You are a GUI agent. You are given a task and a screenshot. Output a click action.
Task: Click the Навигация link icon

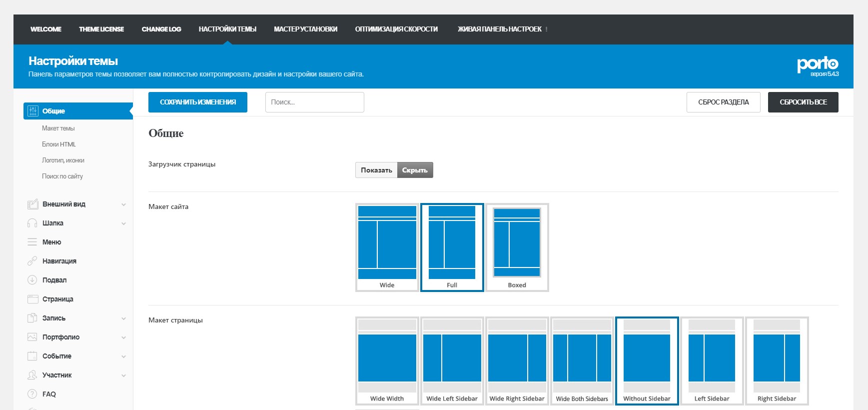point(32,261)
